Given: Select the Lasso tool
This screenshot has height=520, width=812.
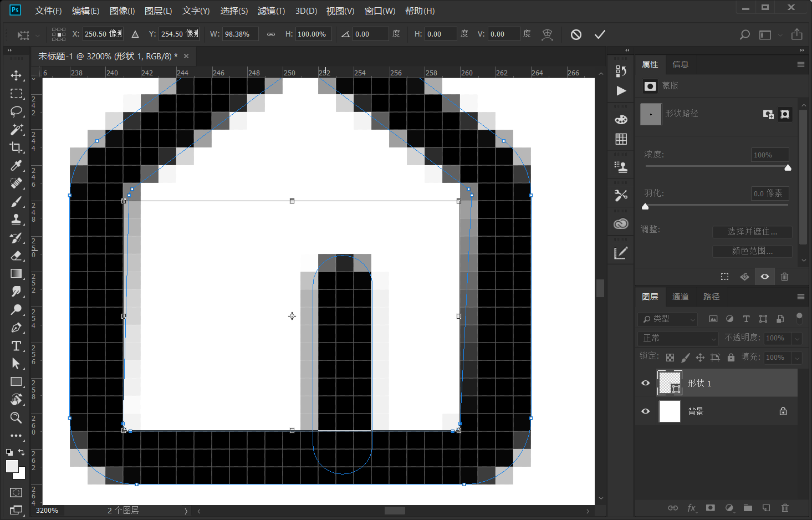Looking at the screenshot, I should click(x=16, y=111).
